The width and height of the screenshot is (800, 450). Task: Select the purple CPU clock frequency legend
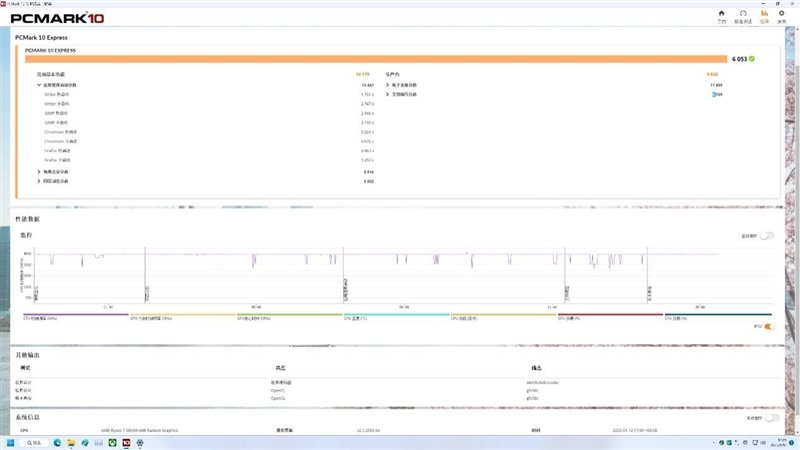click(76, 316)
